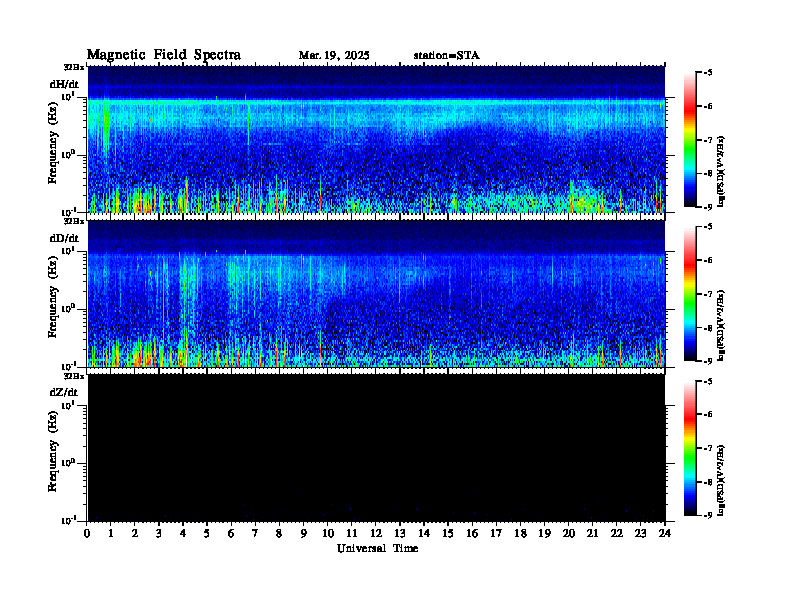Click the dH/dt panel label
This screenshot has height=612, width=792.
64,84
